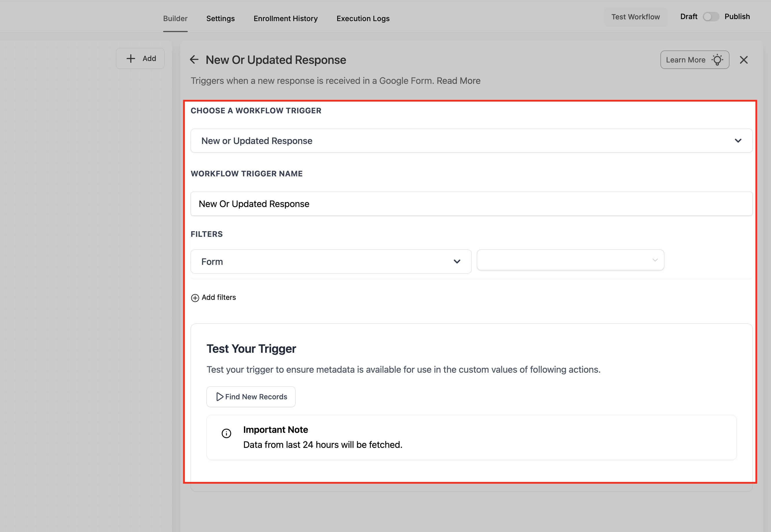
Task: Click the play icon on Find New Records
Action: pos(220,397)
